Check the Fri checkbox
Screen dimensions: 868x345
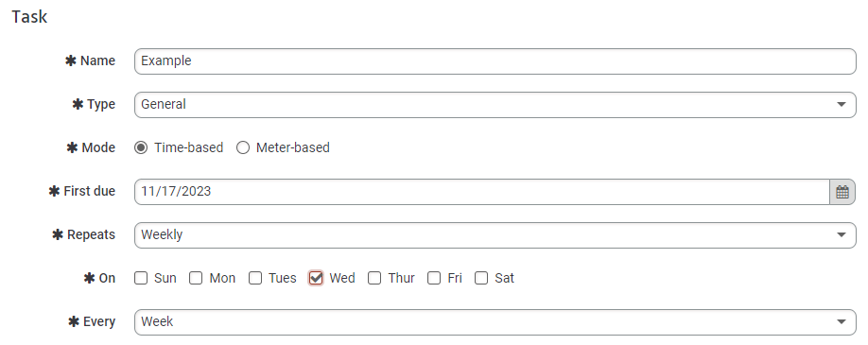434,278
